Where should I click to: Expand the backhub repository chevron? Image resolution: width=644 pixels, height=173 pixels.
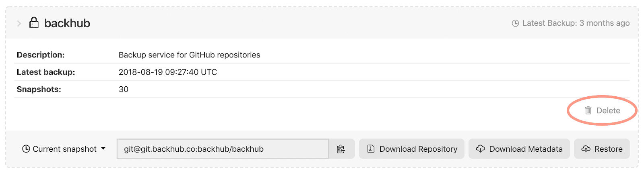point(19,23)
